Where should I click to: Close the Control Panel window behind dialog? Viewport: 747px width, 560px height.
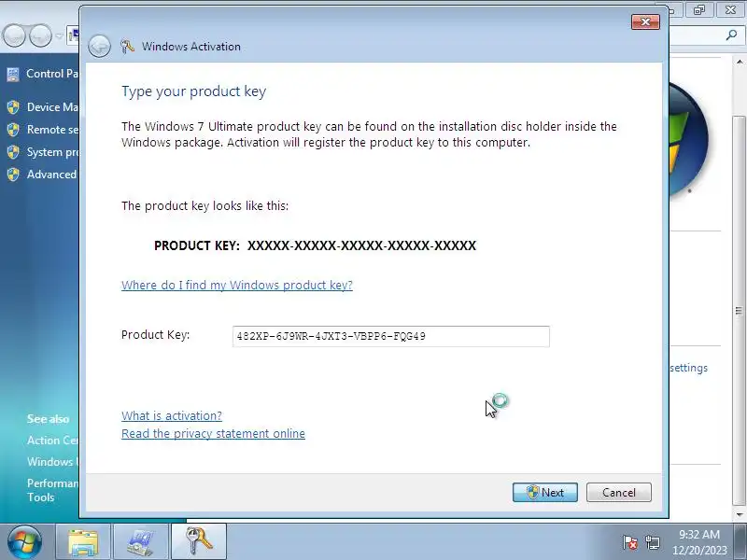point(730,9)
